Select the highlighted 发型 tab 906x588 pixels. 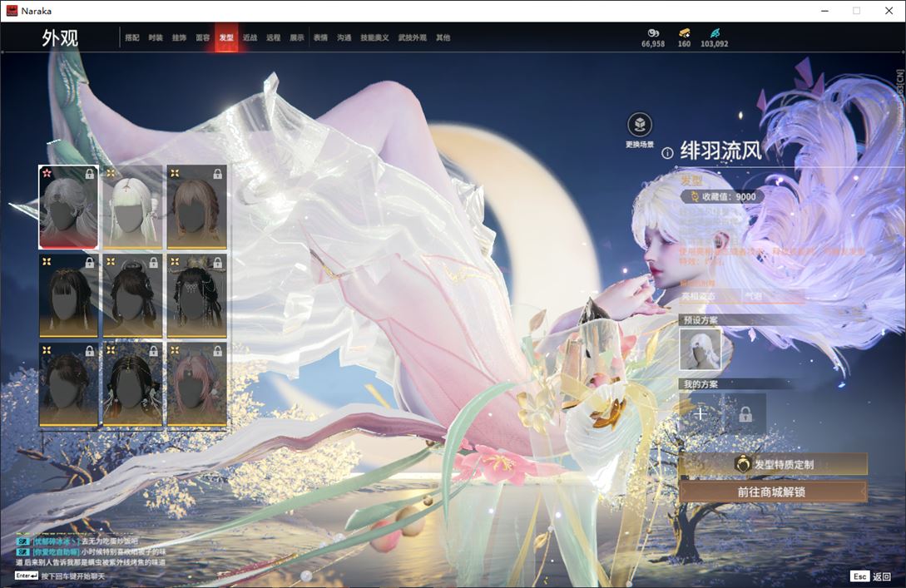(x=226, y=37)
